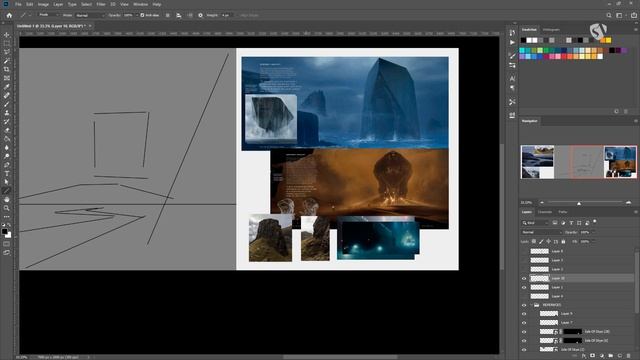The width and height of the screenshot is (640, 360).
Task: Close the Untitled-1 document tab
Action: [x=90, y=26]
